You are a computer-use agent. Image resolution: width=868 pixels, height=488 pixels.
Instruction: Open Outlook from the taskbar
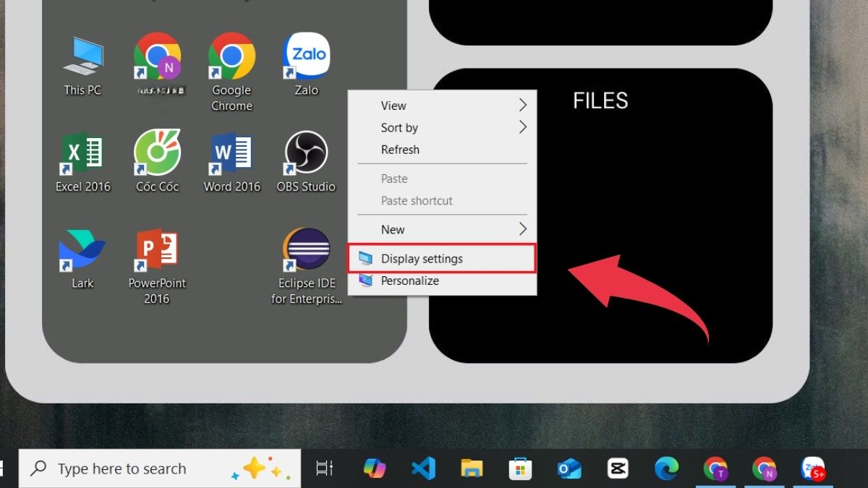569,468
